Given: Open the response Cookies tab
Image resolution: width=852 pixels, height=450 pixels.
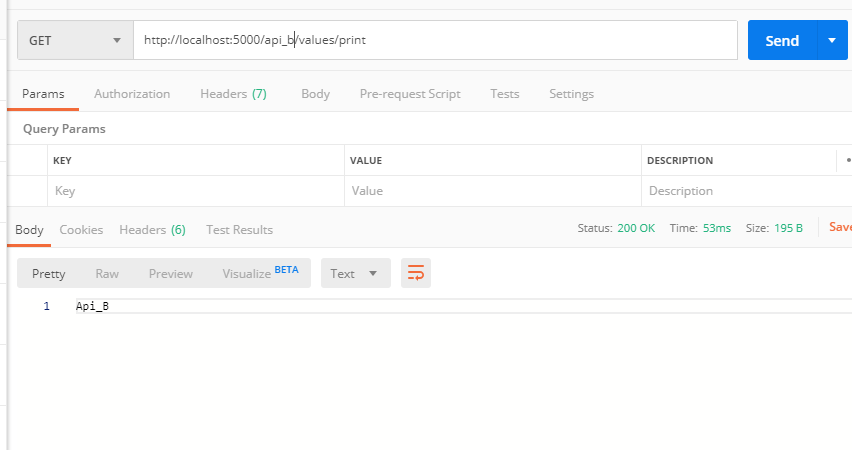Looking at the screenshot, I should 81,230.
